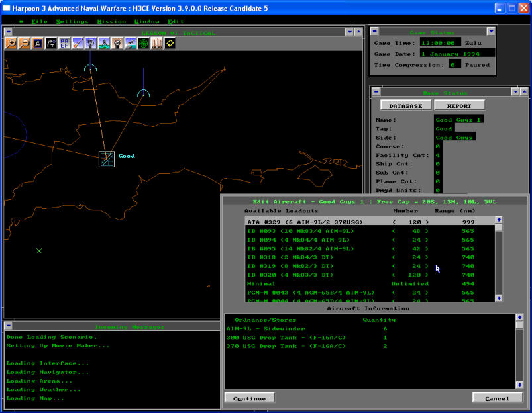Image resolution: width=532 pixels, height=413 pixels.
Task: Click the zoom out magnifier tool
Action: point(24,44)
